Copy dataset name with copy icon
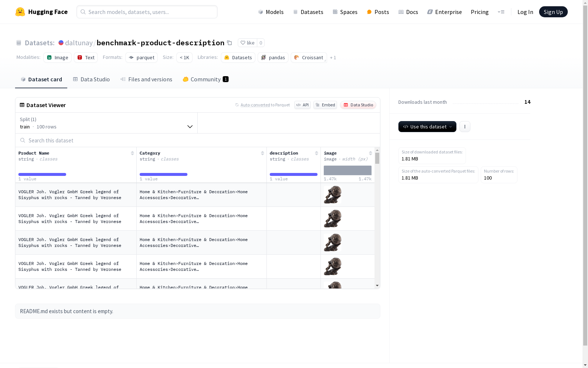Screen dimensions: 588x368 tap(229, 43)
